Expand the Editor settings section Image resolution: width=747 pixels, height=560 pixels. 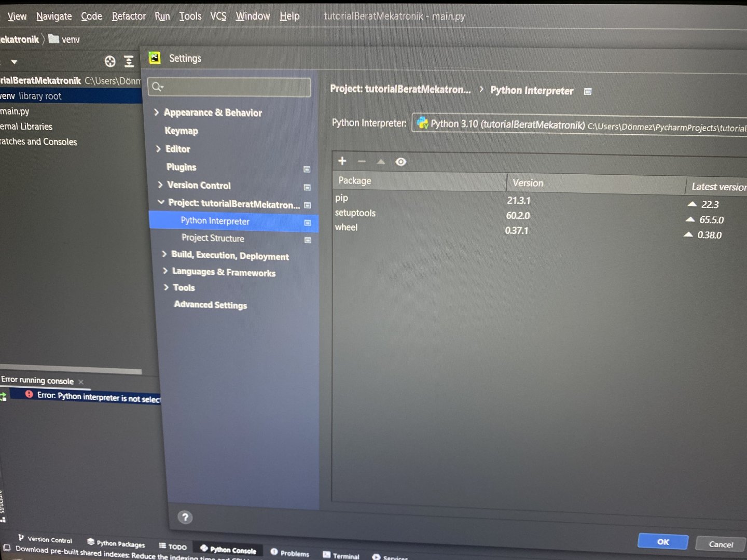[158, 149]
